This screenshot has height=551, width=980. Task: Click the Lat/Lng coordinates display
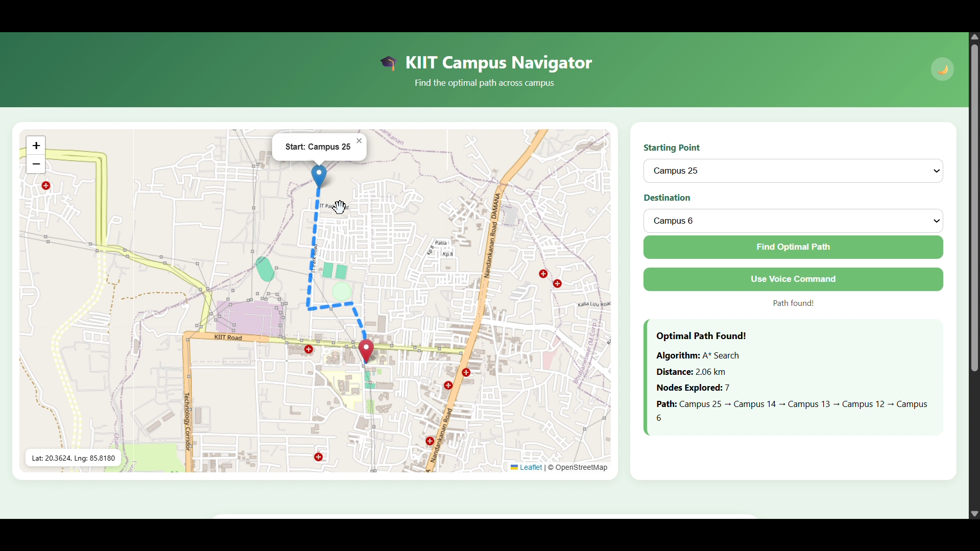73,458
